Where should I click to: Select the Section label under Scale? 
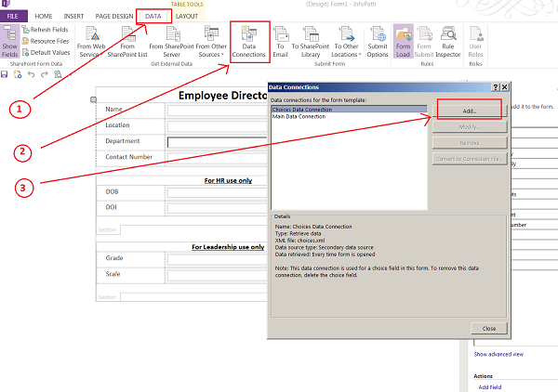click(107, 296)
